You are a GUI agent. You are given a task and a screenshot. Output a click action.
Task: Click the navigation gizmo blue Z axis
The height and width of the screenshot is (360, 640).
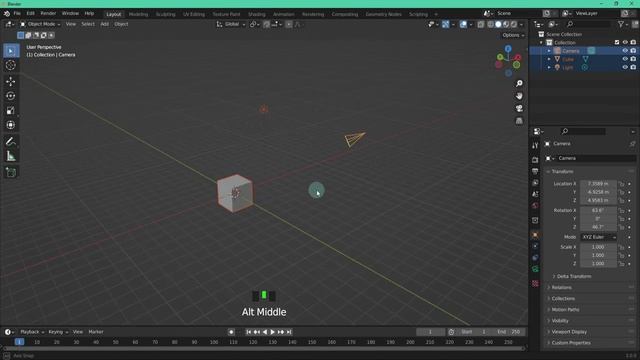click(x=508, y=49)
